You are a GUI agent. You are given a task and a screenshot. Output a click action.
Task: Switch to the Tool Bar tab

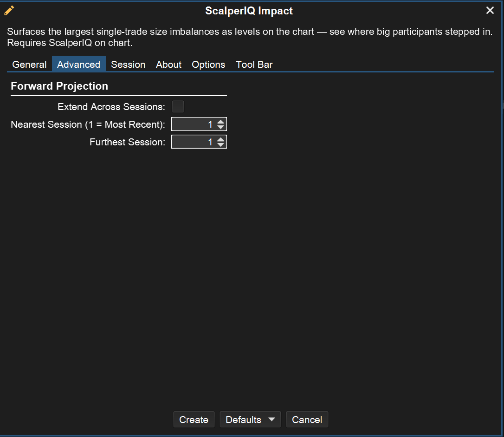point(254,65)
